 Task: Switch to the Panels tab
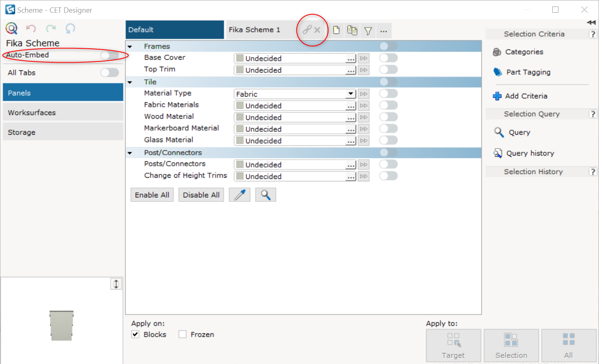click(x=63, y=93)
